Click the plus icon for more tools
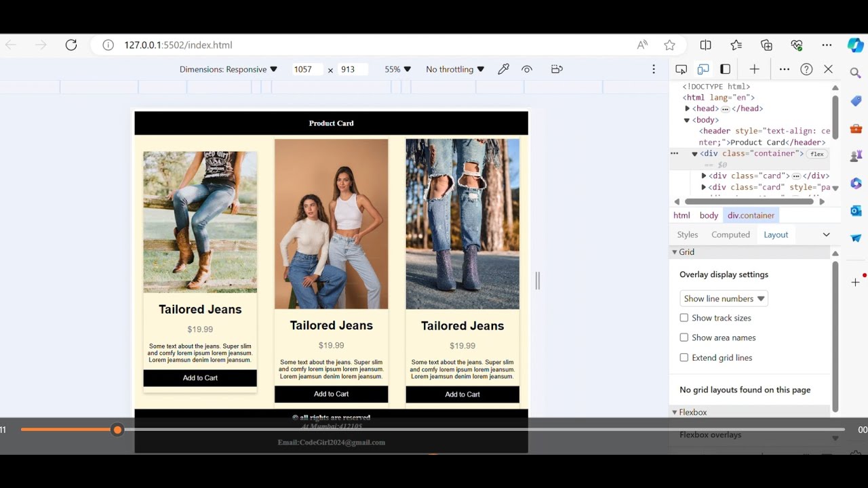The image size is (868, 488). click(754, 69)
